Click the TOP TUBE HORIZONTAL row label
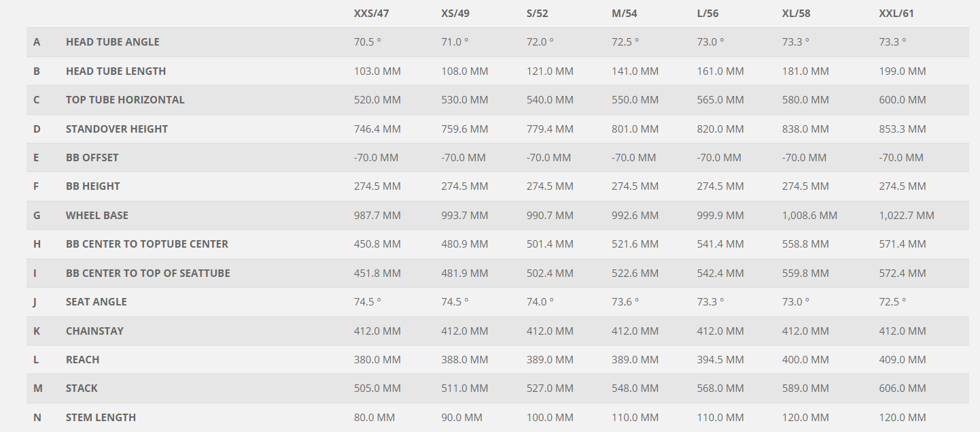This screenshot has width=980, height=432. [x=125, y=100]
